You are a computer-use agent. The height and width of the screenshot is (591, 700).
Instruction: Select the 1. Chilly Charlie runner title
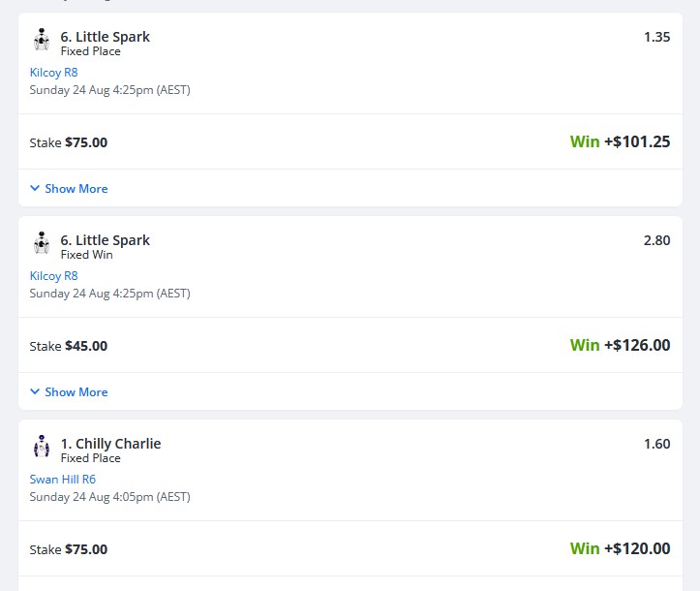point(110,443)
